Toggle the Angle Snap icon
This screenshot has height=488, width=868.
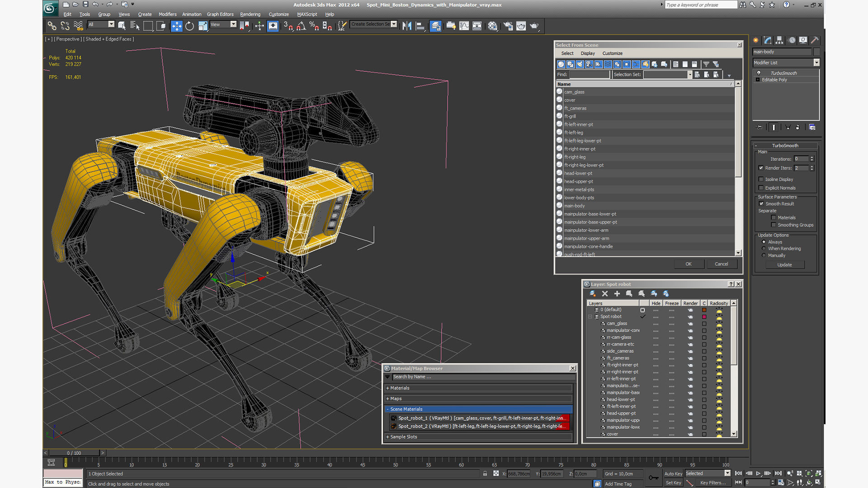pyautogui.click(x=301, y=26)
